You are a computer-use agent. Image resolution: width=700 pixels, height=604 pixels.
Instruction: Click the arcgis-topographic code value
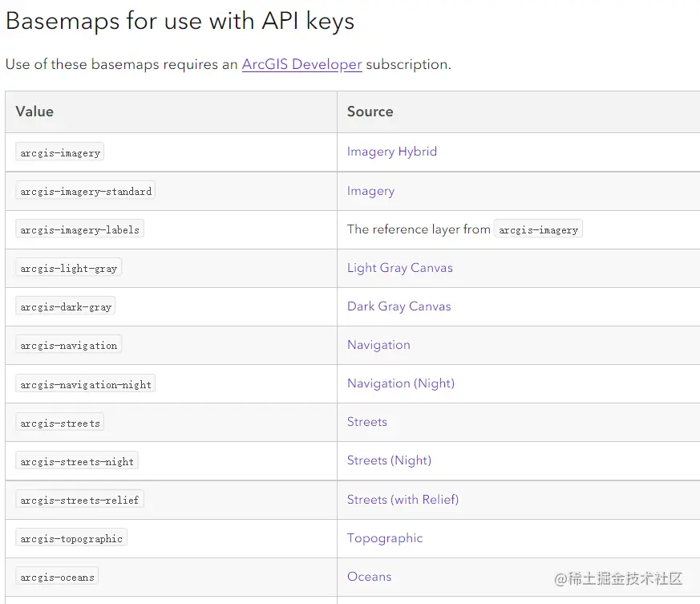(x=71, y=538)
